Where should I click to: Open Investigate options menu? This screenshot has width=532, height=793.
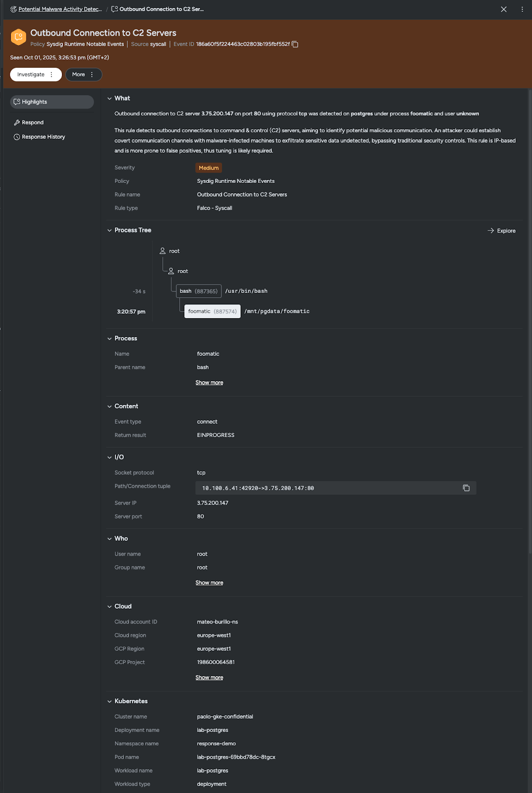click(52, 74)
